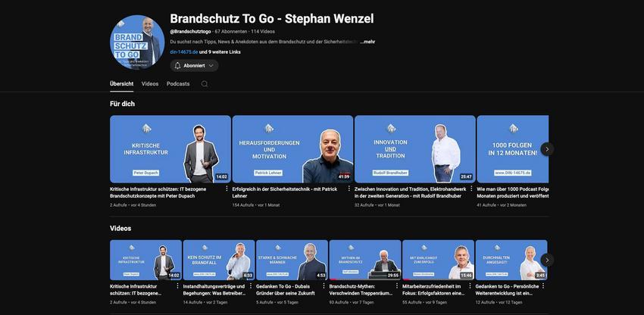Open options for Brandschutz-Mythen video
This screenshot has height=315, width=644.
(x=397, y=285)
